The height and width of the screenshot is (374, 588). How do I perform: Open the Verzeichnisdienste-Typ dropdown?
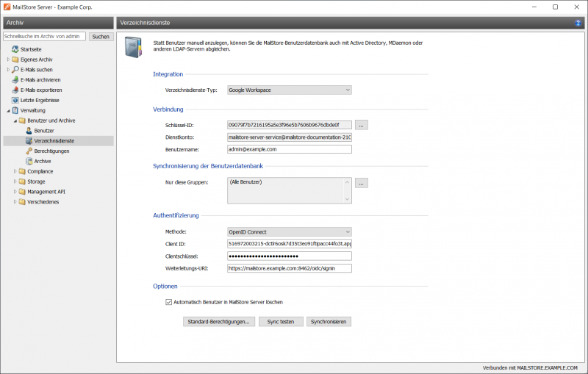click(289, 90)
